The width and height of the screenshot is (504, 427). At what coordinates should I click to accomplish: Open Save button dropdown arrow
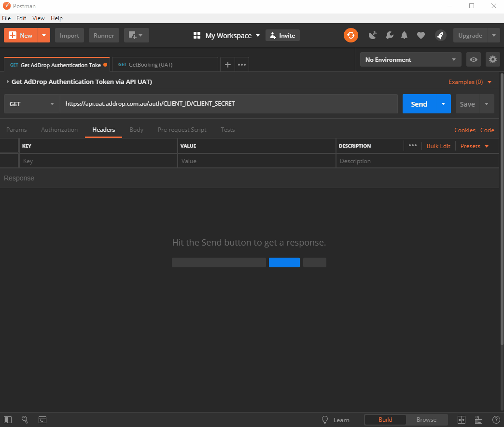(x=487, y=104)
